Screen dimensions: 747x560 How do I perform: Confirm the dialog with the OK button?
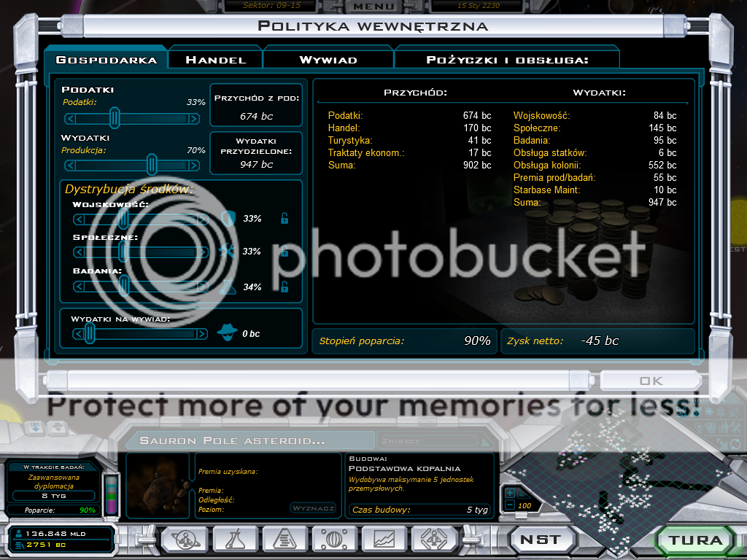point(651,381)
